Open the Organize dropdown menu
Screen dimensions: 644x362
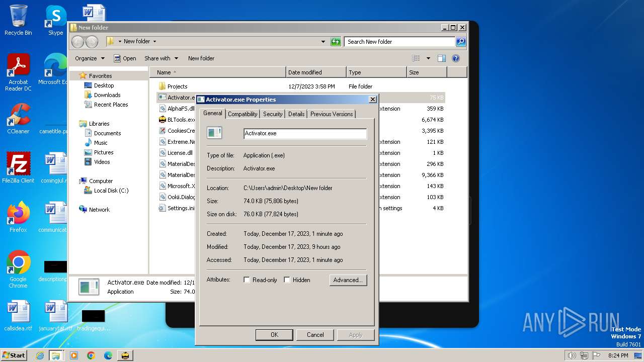click(90, 58)
